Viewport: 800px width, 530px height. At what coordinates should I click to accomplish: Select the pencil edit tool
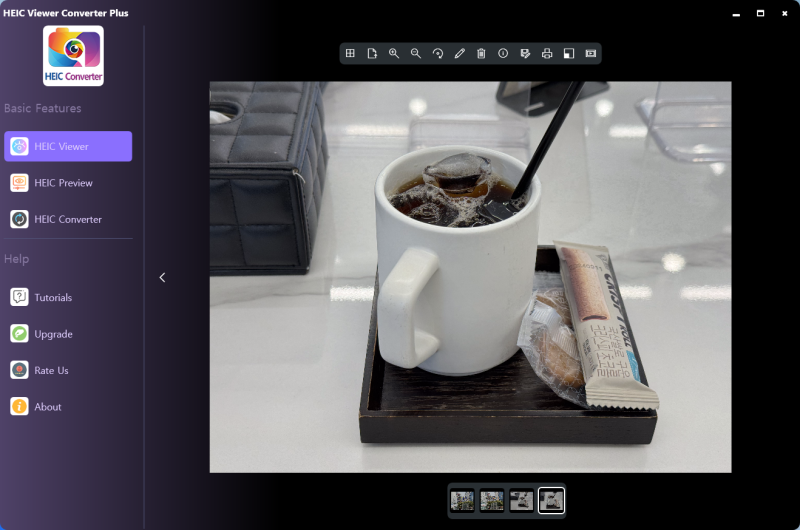coord(460,53)
